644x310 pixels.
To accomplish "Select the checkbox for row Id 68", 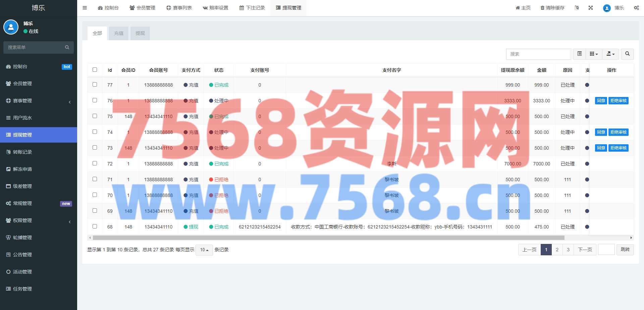I will point(95,226).
